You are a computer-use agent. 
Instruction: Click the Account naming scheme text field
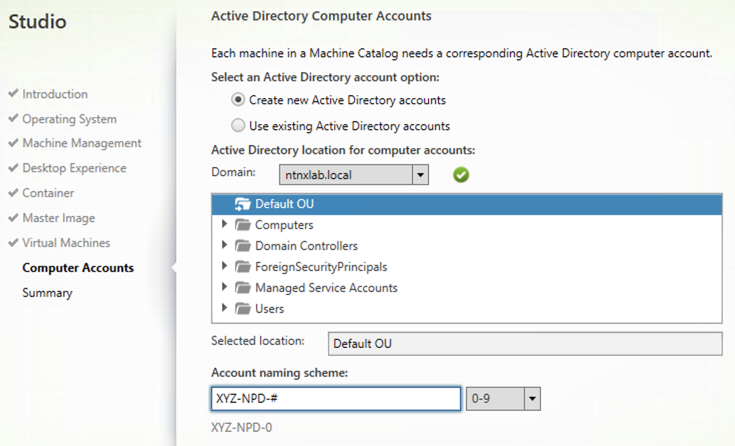click(336, 399)
